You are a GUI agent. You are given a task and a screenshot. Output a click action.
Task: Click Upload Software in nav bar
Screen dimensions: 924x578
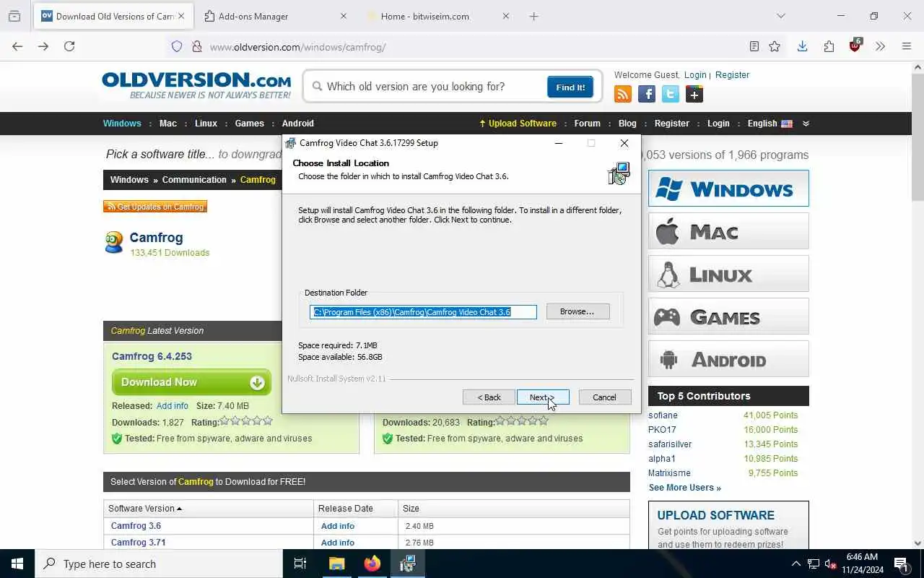tap(518, 124)
